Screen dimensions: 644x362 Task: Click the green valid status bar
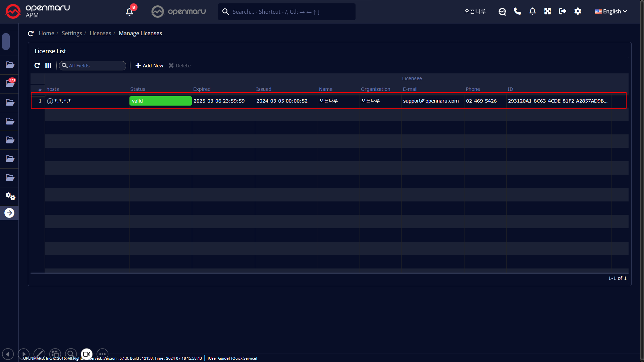click(x=160, y=101)
